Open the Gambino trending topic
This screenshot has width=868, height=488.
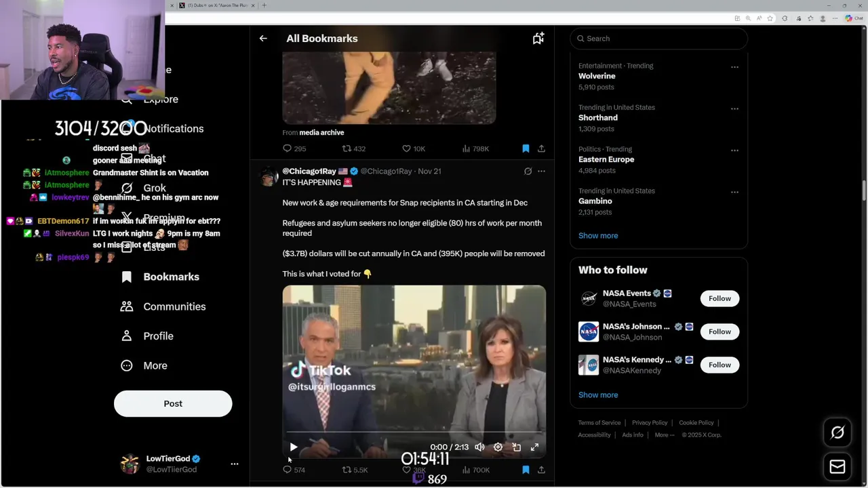595,201
